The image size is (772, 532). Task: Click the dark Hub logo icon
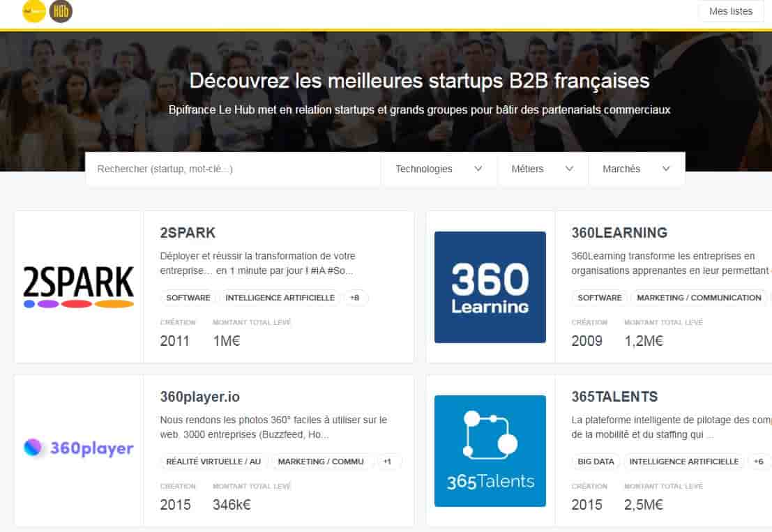pyautogui.click(x=61, y=11)
